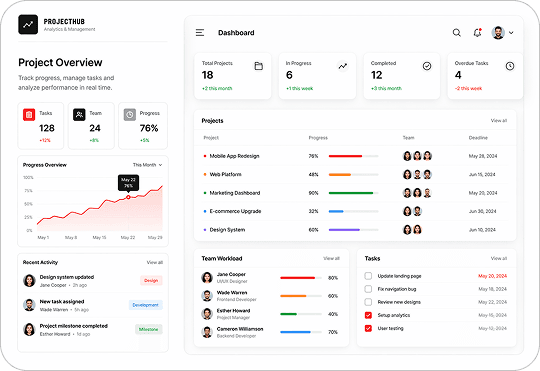Viewport: 540px width, 371px height.
Task: Click the Design tag badge
Action: (x=151, y=280)
